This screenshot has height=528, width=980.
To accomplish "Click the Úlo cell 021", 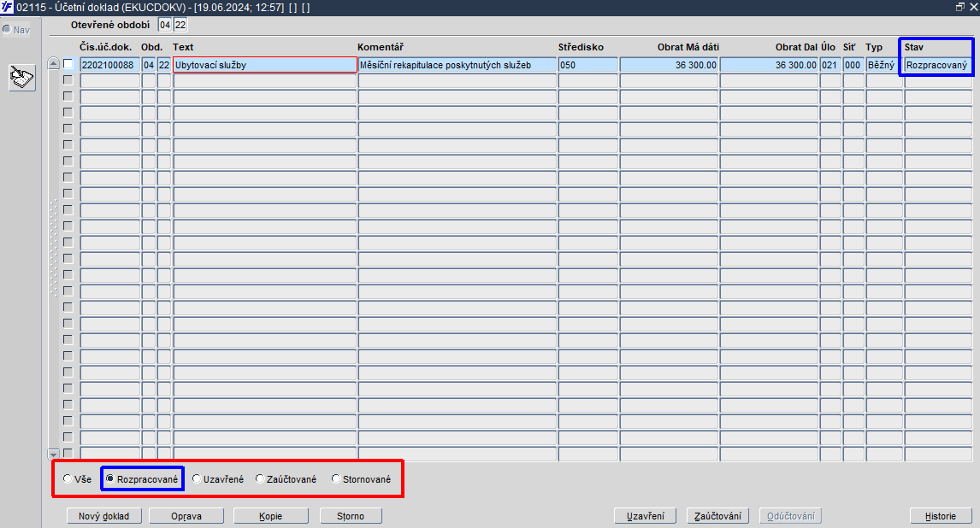I will pos(830,65).
